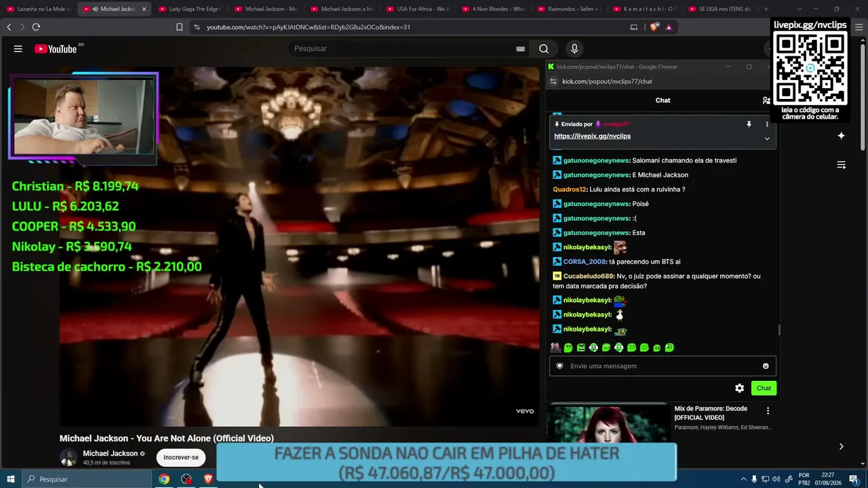
Task: Click username CORSA_2008 in chat
Action: [585, 262]
